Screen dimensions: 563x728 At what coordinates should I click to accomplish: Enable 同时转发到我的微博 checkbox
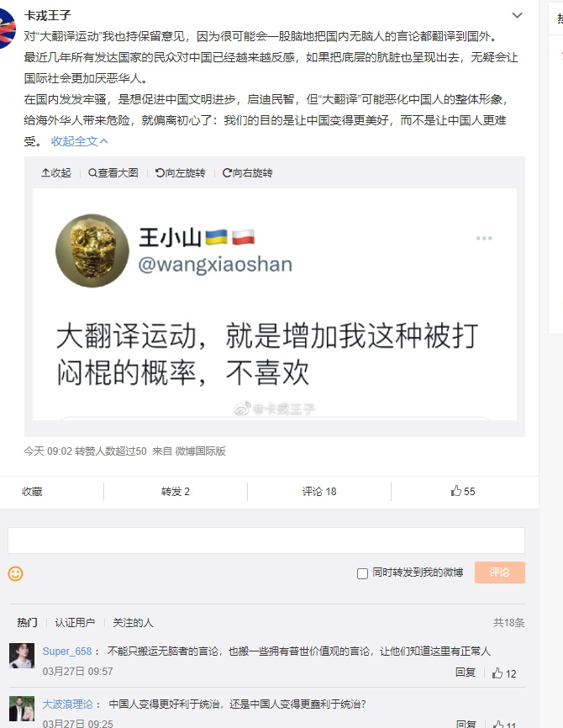pyautogui.click(x=362, y=573)
